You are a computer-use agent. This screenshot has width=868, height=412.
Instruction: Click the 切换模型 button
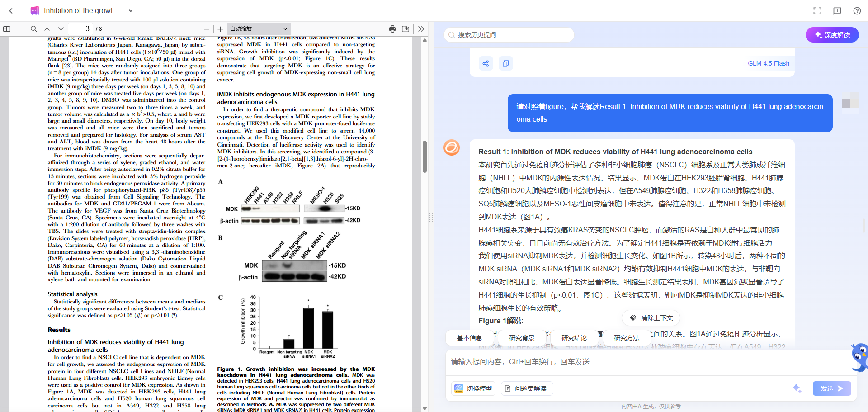tap(473, 388)
